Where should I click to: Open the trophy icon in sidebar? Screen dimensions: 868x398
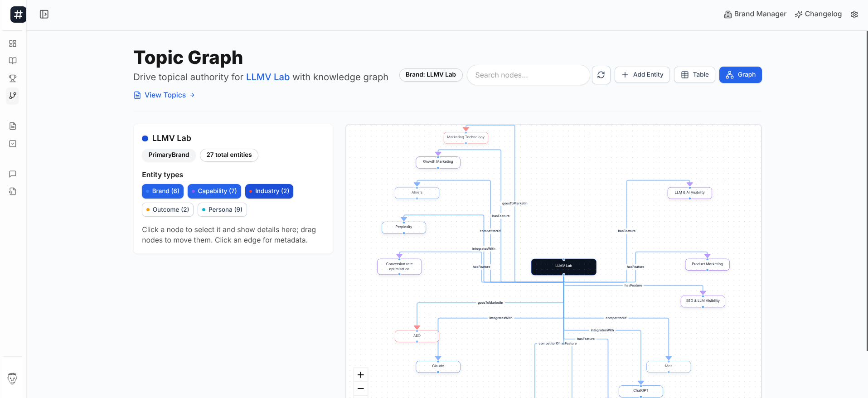(13, 78)
